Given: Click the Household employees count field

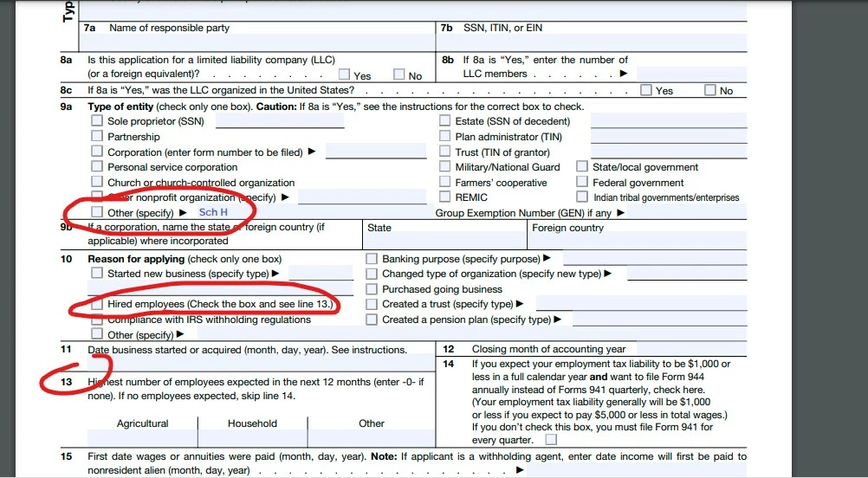Looking at the screenshot, I should point(252,438).
